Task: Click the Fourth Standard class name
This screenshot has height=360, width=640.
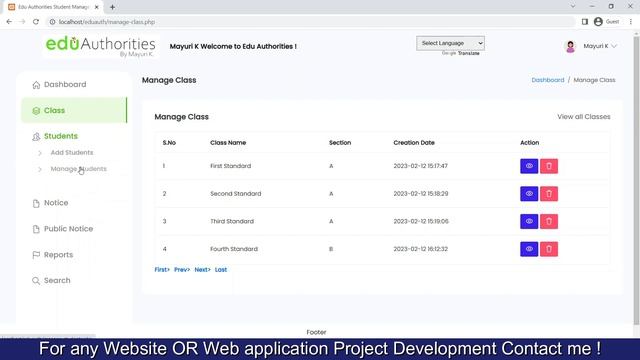Action: pyautogui.click(x=234, y=249)
